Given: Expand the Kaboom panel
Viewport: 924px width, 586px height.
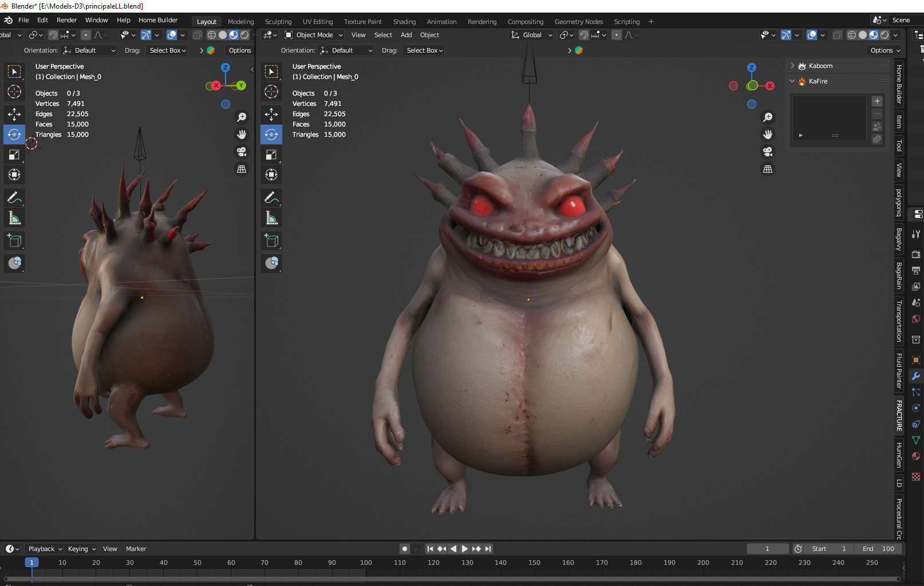Looking at the screenshot, I should coord(792,66).
